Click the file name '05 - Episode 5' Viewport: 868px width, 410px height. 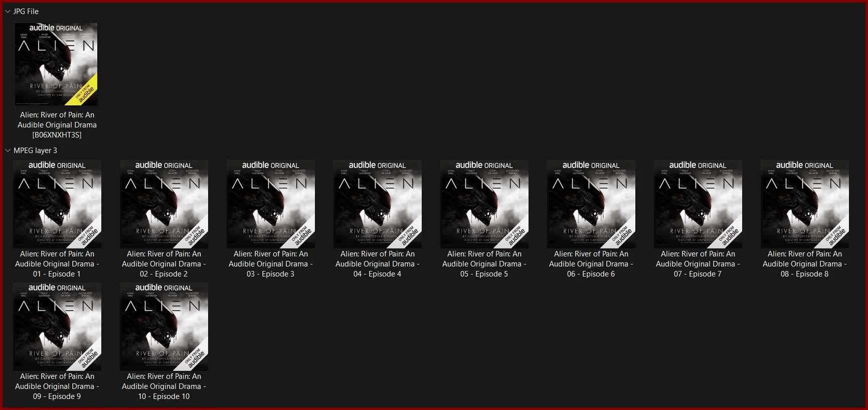click(484, 264)
